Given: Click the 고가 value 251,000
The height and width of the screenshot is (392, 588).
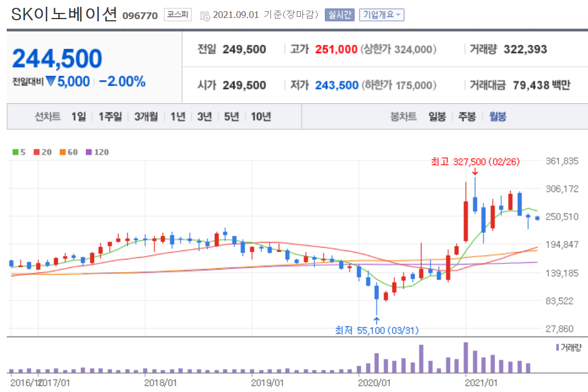Looking at the screenshot, I should tap(336, 49).
